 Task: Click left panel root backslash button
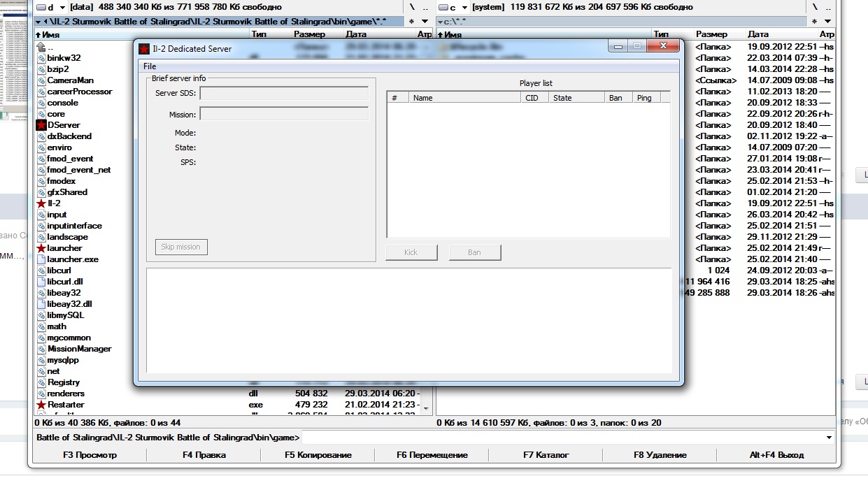(x=412, y=7)
